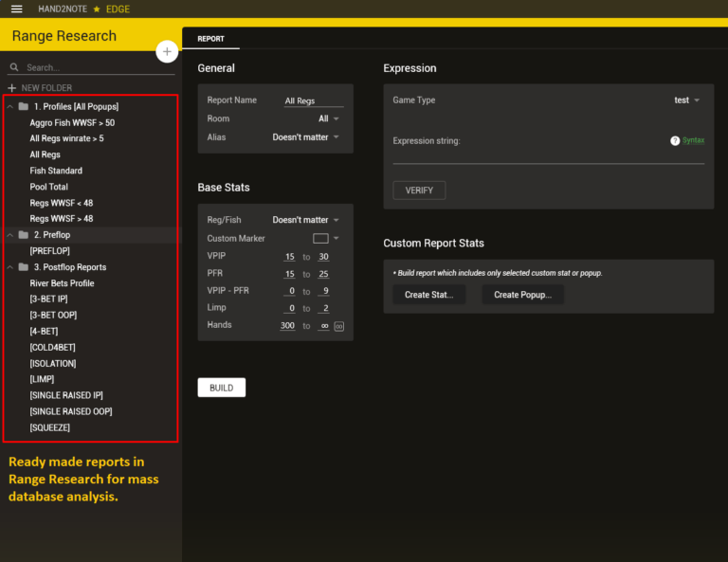The image size is (728, 562).
Task: Open the Game Type dropdown
Action: [687, 100]
